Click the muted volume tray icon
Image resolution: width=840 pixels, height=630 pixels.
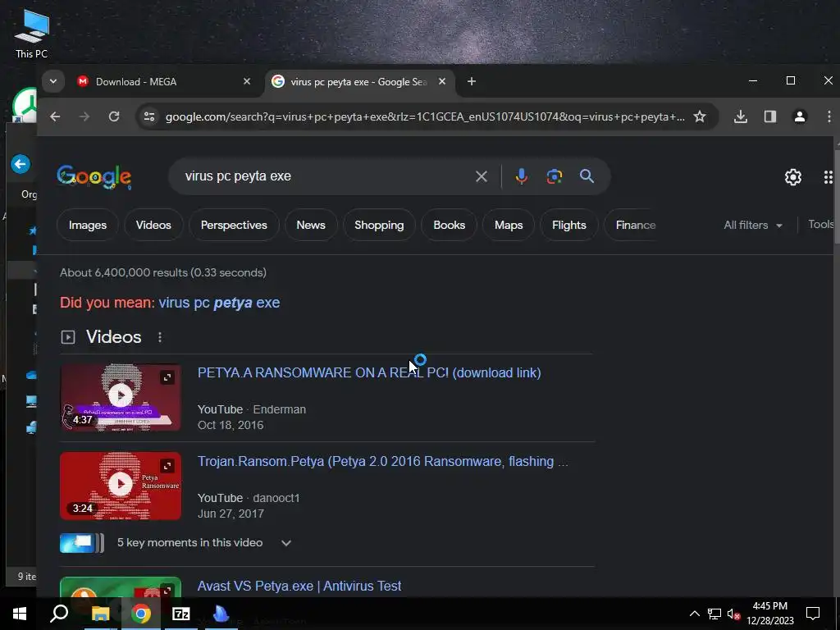point(734,614)
